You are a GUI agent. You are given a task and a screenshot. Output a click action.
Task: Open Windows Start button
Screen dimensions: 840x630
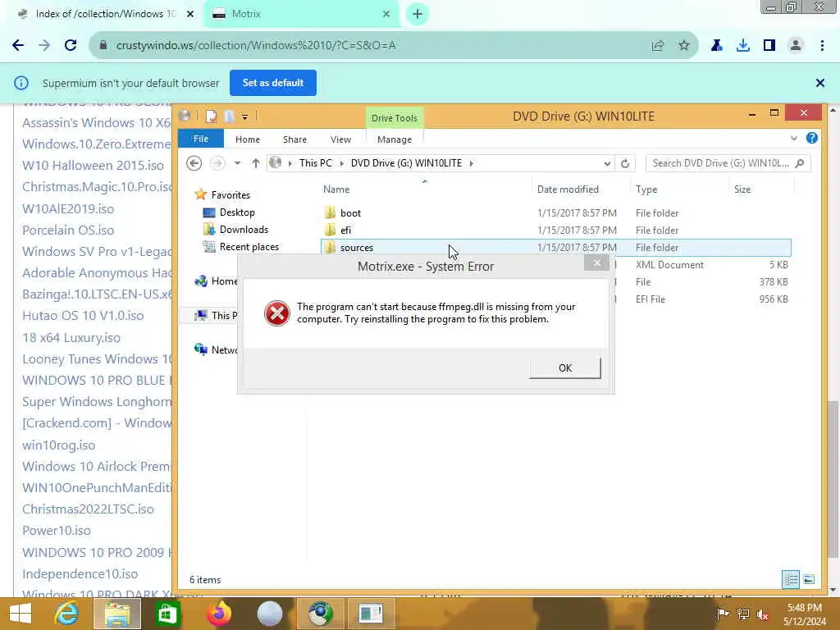21,614
